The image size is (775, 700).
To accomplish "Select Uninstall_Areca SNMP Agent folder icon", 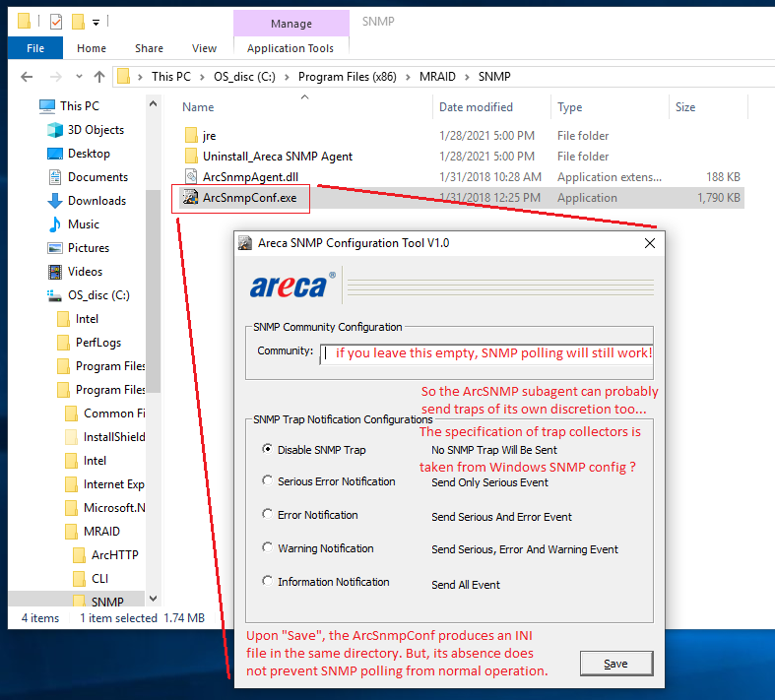I will tap(191, 157).
